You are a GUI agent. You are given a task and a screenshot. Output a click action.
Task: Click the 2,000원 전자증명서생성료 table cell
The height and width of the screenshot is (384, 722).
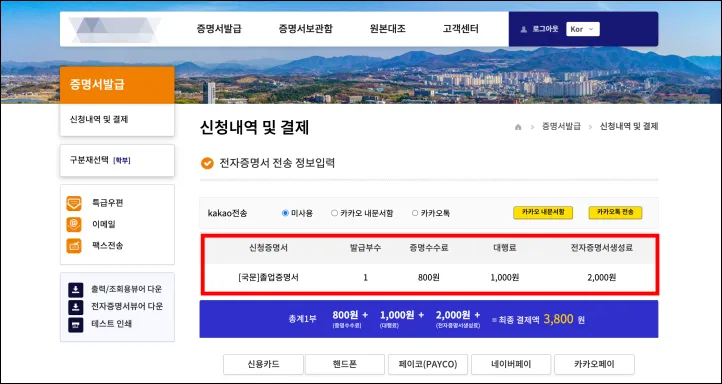(601, 278)
